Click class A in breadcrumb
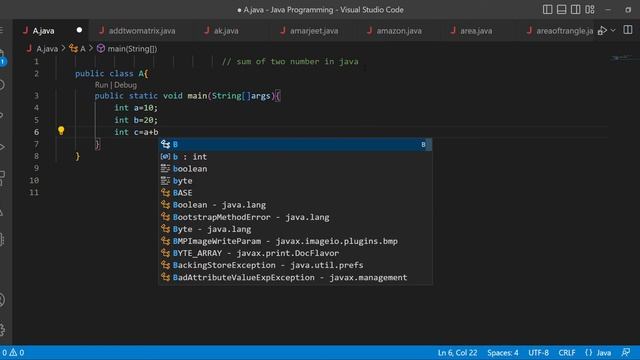The height and width of the screenshot is (360, 640). click(82, 49)
